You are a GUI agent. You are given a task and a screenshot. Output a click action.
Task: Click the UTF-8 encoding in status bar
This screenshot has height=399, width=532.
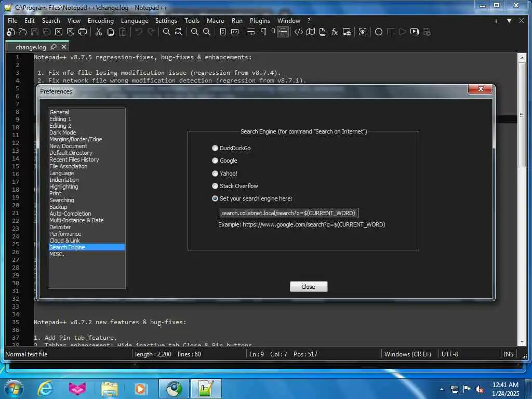(449, 354)
